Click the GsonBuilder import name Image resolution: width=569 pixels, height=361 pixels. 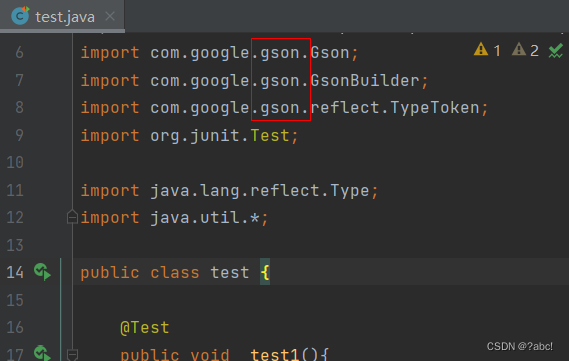[365, 80]
